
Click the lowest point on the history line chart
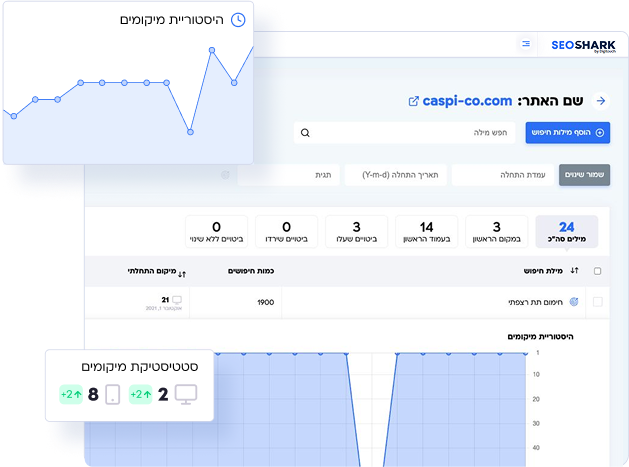[x=191, y=132]
